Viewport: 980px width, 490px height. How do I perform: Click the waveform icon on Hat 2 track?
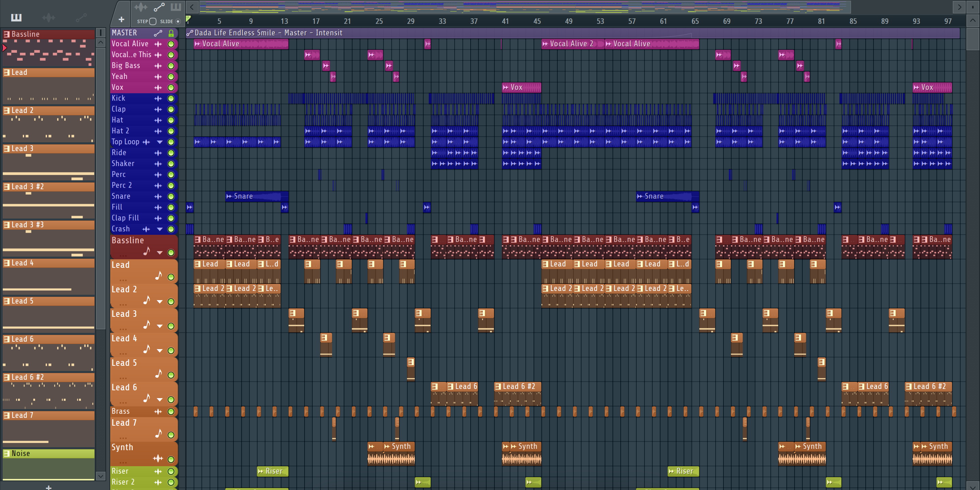pos(158,131)
